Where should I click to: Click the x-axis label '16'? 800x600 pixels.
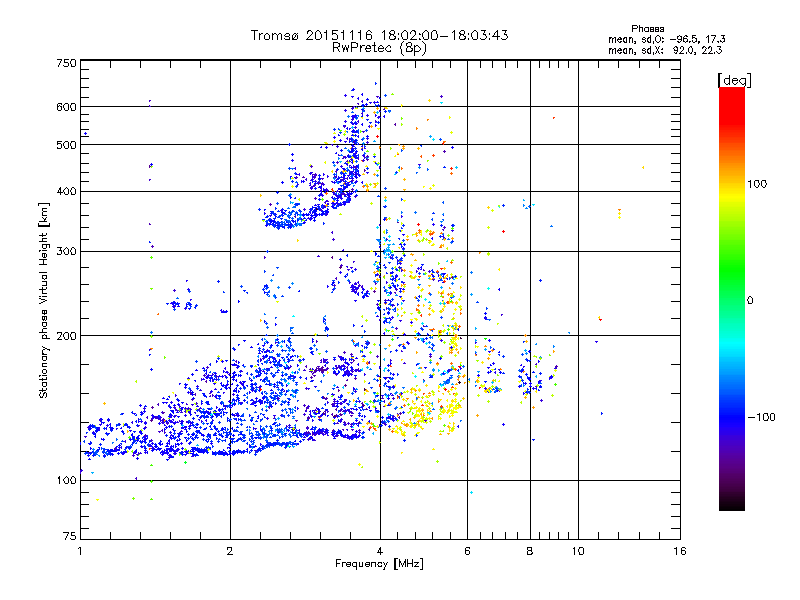click(680, 551)
